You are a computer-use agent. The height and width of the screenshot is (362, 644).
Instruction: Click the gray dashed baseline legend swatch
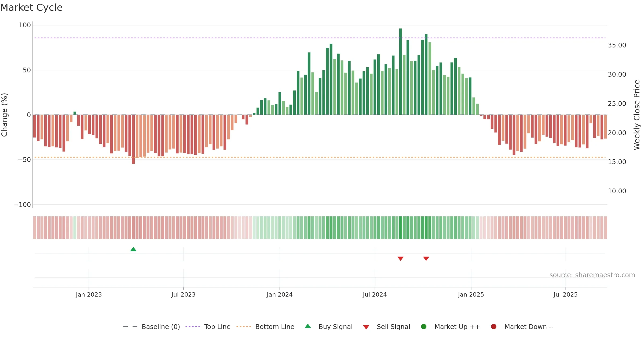coord(130,327)
